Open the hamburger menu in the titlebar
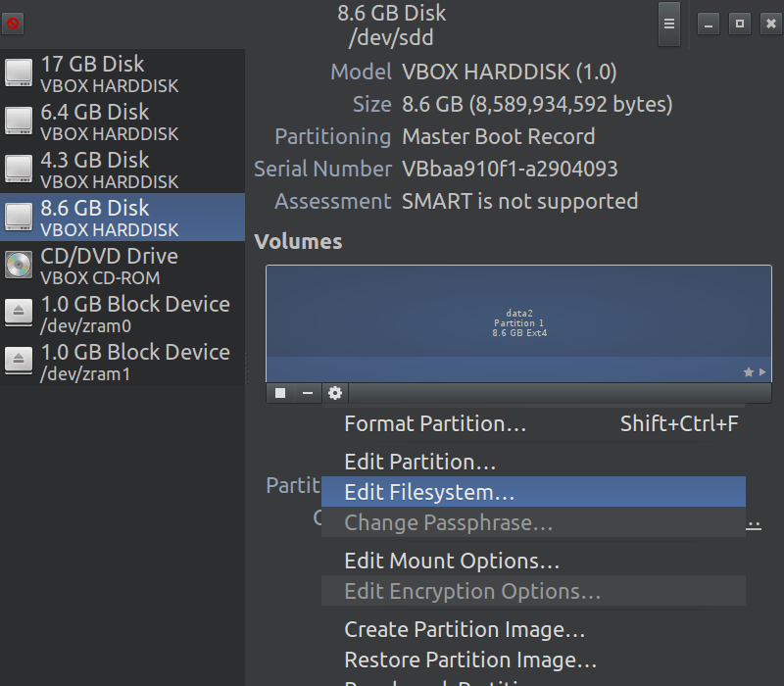784x686 pixels. pyautogui.click(x=669, y=24)
